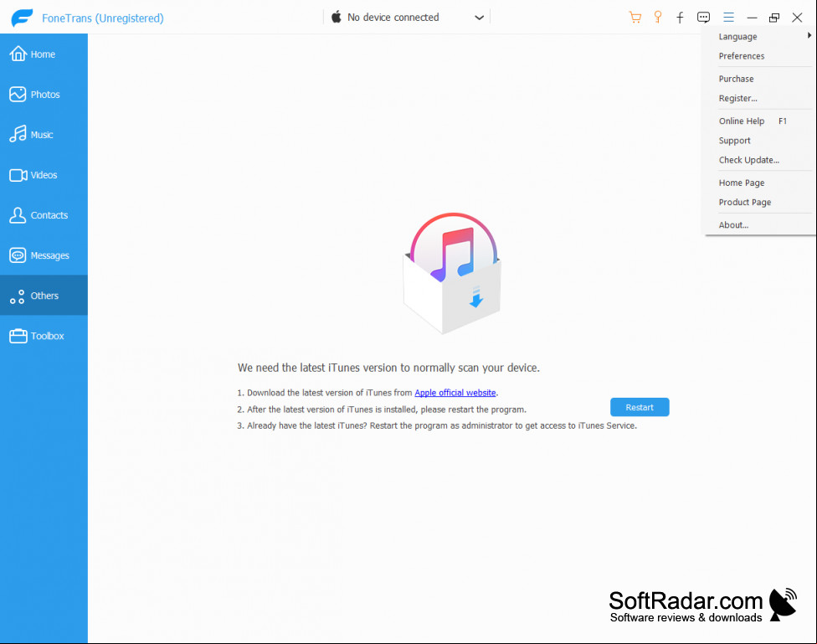Click the Restart button
817x644 pixels.
[640, 407]
